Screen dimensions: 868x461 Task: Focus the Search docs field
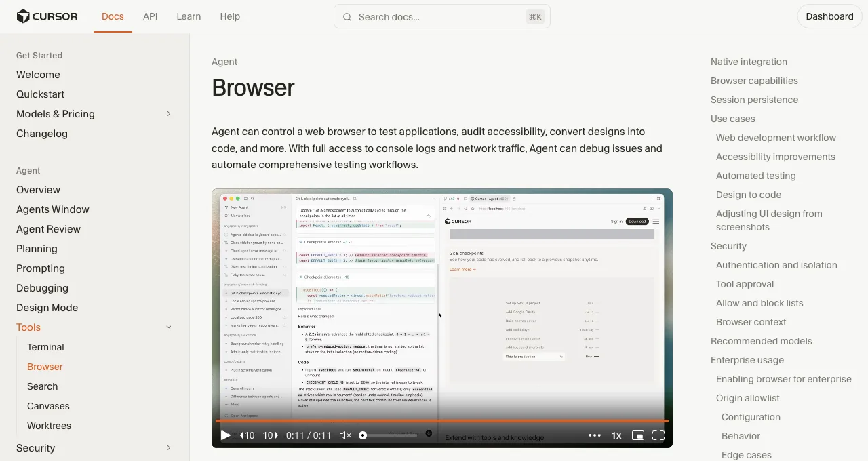(x=442, y=17)
